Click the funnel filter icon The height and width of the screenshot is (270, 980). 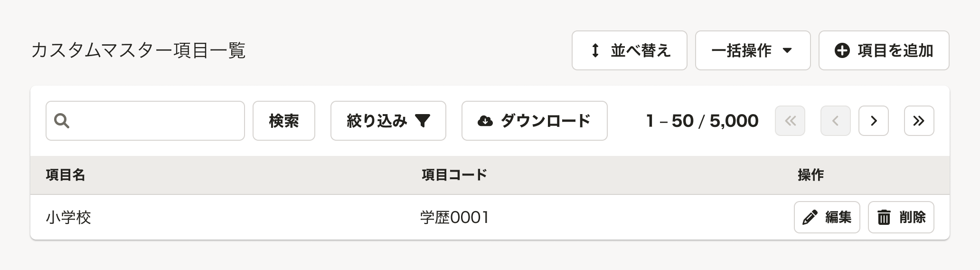(422, 121)
